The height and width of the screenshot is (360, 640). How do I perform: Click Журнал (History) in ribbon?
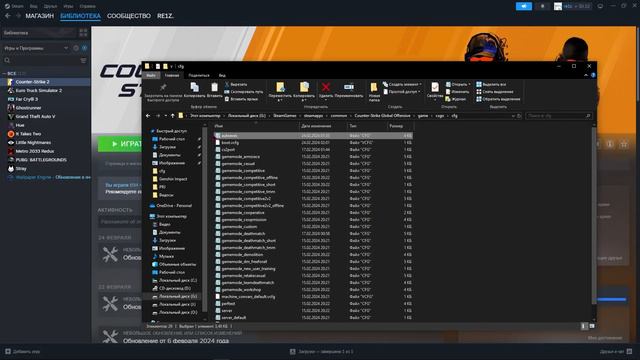click(x=456, y=99)
